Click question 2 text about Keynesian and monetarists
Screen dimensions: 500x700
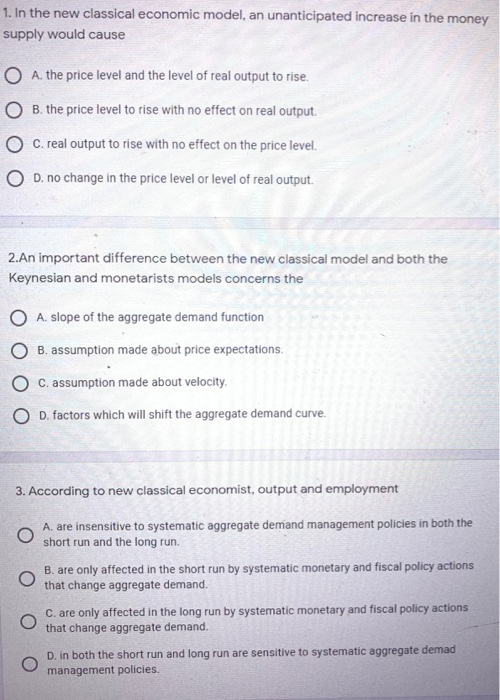(228, 268)
